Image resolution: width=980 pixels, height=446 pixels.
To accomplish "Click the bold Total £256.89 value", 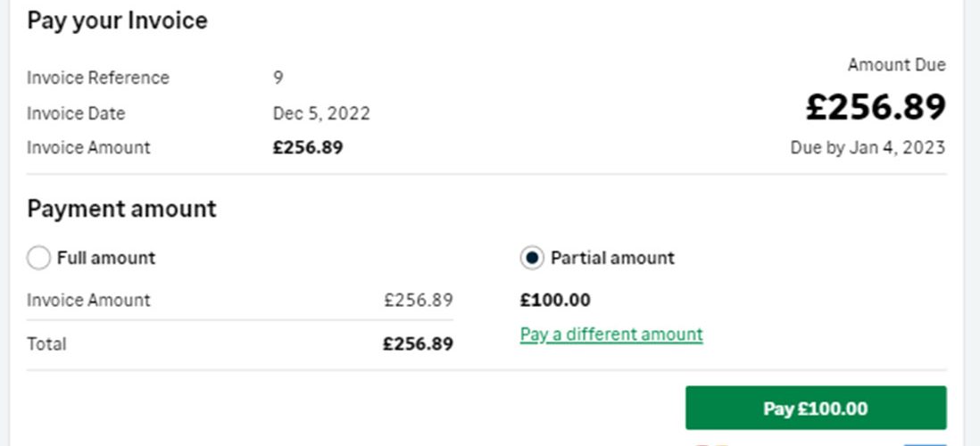I will 418,344.
